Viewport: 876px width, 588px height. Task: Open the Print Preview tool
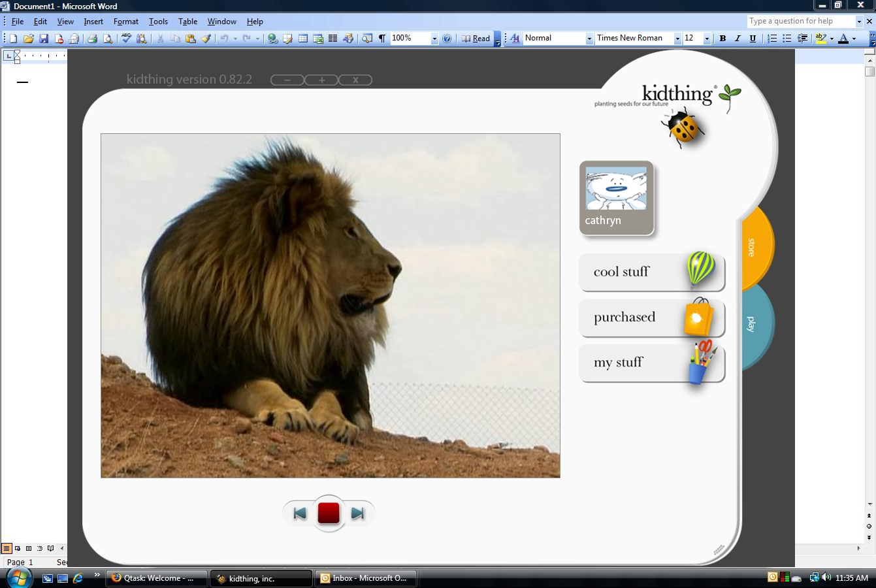(x=108, y=39)
